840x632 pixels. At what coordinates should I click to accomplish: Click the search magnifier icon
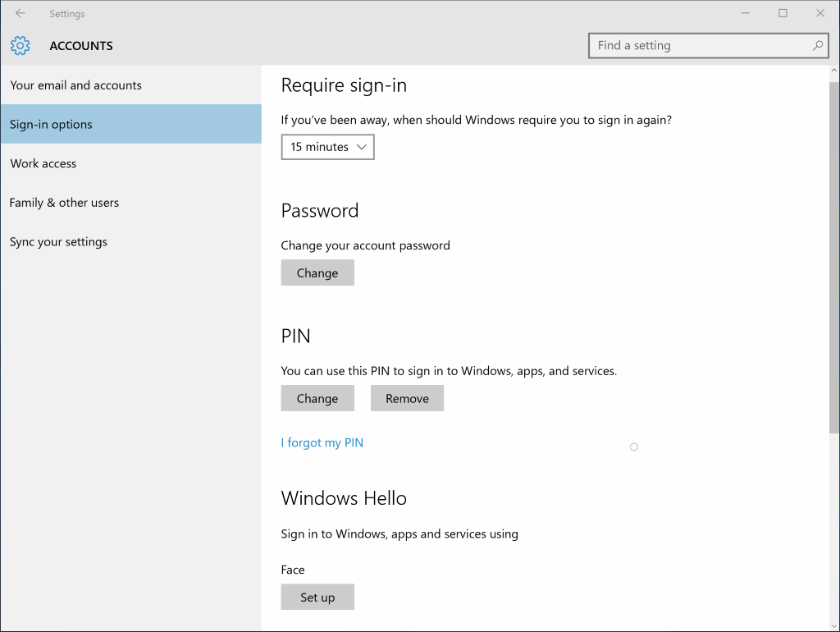click(x=818, y=46)
